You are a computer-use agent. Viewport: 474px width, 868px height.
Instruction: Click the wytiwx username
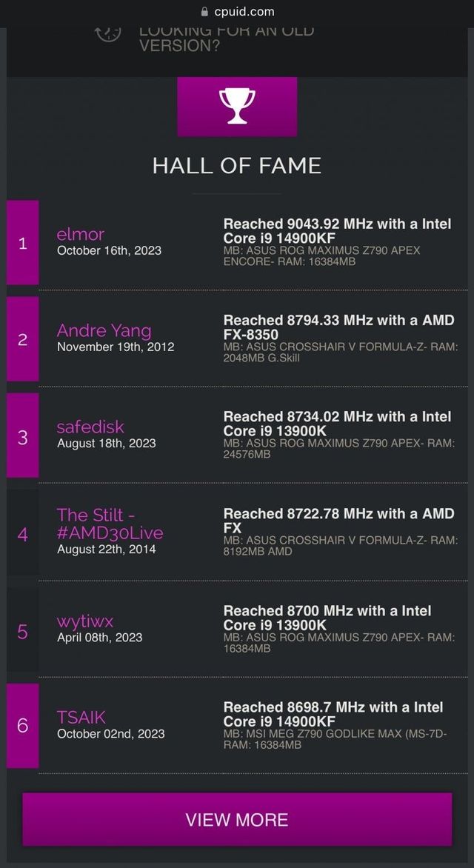pos(84,621)
